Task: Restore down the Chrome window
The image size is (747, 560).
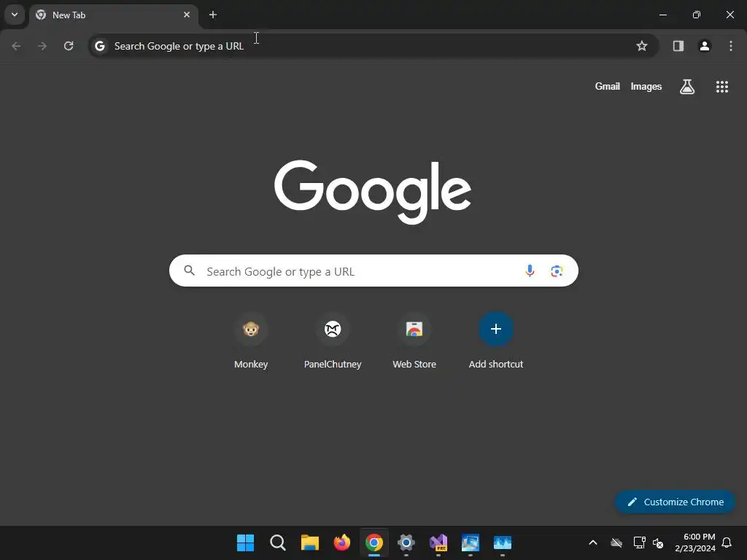Action: click(x=697, y=15)
